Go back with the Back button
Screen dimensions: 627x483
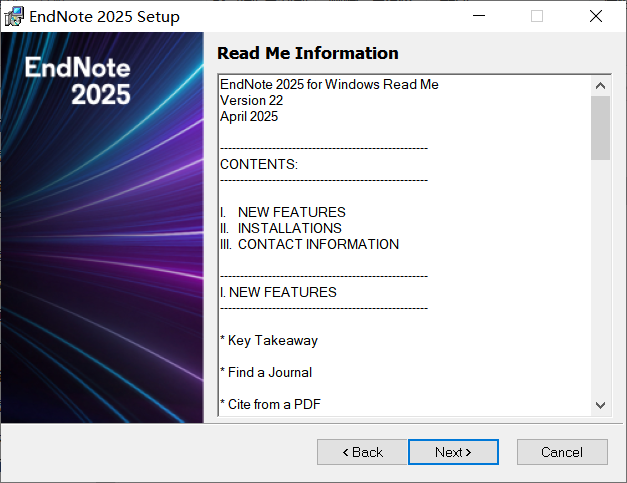click(x=362, y=452)
